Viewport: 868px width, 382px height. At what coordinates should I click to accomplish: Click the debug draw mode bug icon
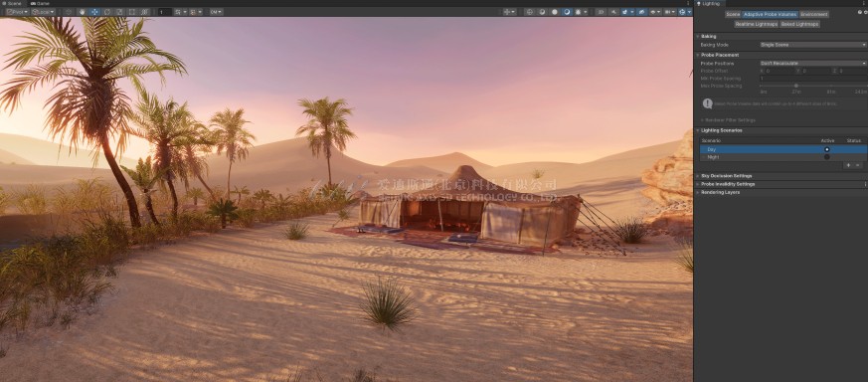(x=578, y=12)
